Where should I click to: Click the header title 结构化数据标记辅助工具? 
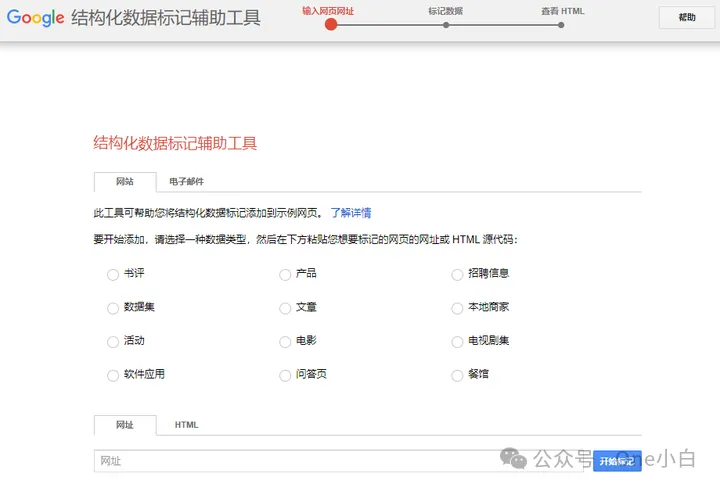(x=166, y=18)
